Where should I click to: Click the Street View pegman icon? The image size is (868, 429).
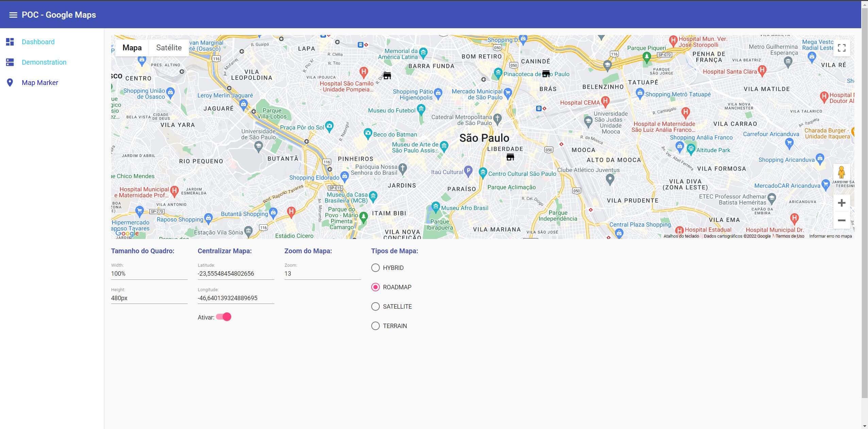pyautogui.click(x=841, y=172)
